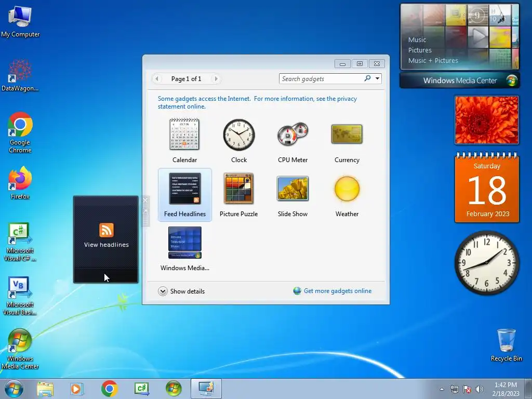Open Windows Media Center taskbar icon
532x399 pixels.
tap(174, 389)
